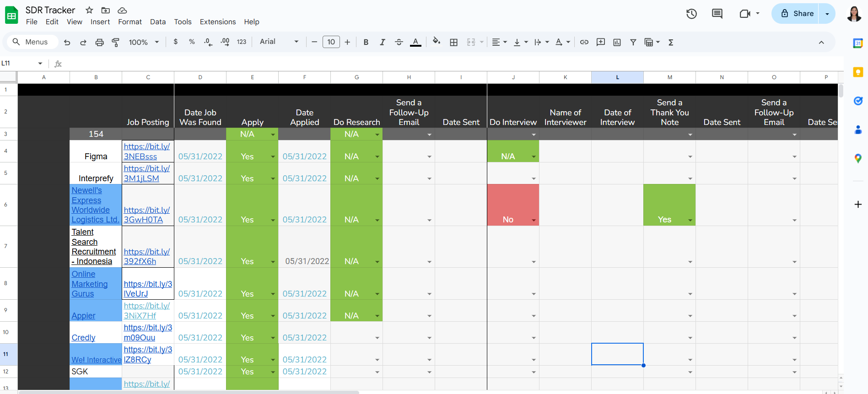The height and width of the screenshot is (394, 868).
Task: Format as percent
Action: click(192, 42)
